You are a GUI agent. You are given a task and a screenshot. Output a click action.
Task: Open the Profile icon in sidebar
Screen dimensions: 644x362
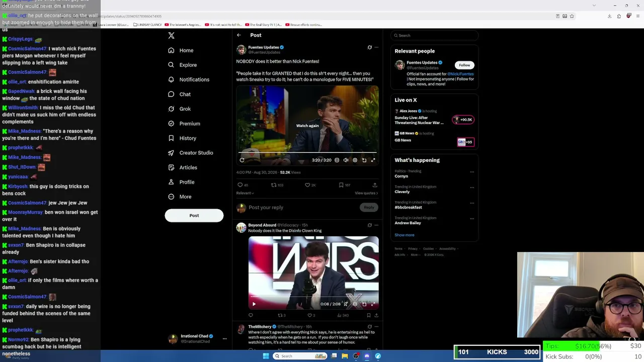[x=171, y=182]
